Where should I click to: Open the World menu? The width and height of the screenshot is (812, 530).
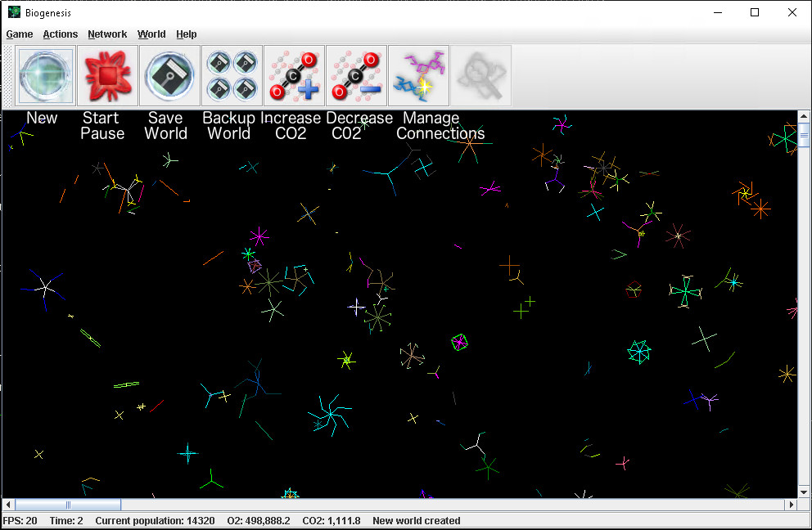151,34
